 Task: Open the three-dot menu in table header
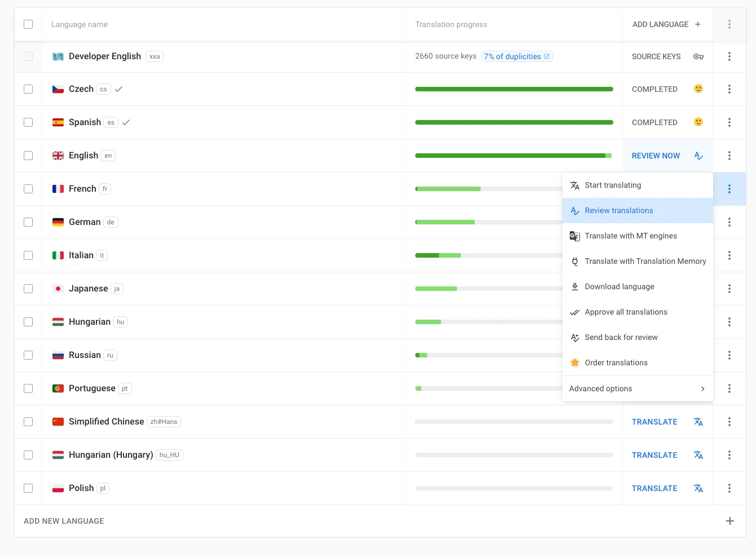click(729, 24)
